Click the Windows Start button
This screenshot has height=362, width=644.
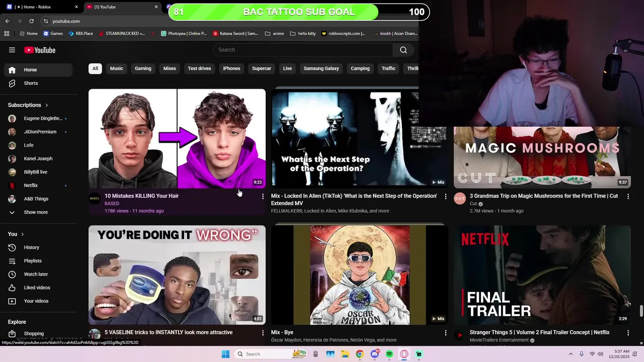click(225, 354)
